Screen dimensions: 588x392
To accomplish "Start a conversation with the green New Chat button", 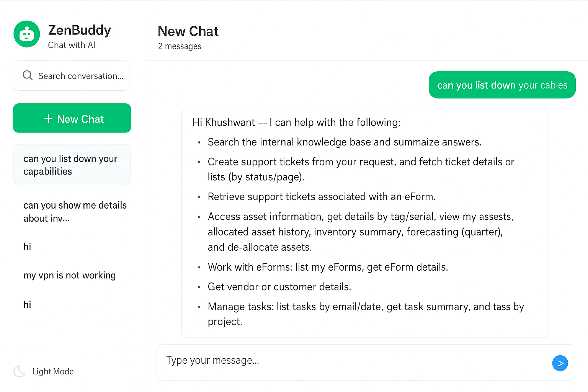I will [72, 118].
